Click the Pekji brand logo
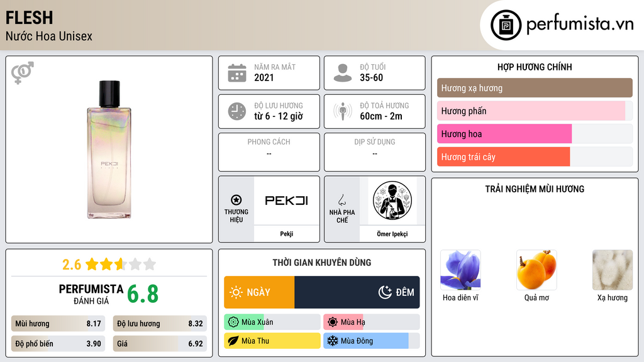Screen dimensions: 644x362 pos(286,200)
